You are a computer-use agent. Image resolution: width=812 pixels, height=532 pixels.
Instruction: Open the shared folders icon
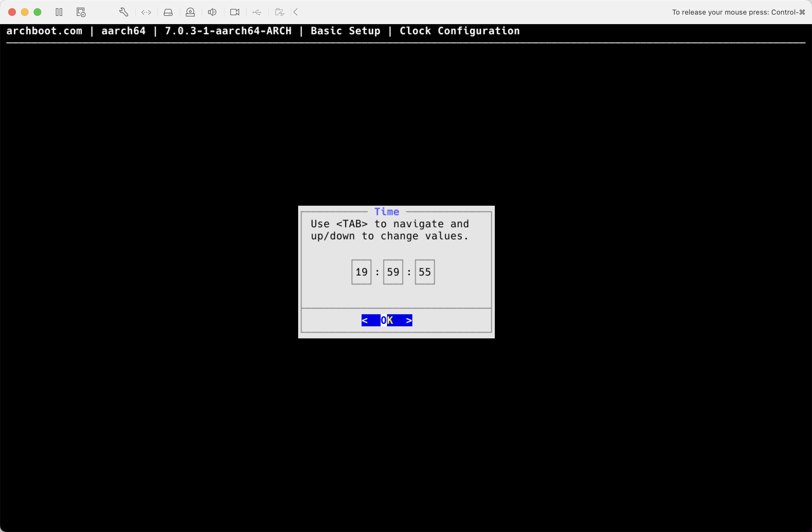click(x=280, y=12)
